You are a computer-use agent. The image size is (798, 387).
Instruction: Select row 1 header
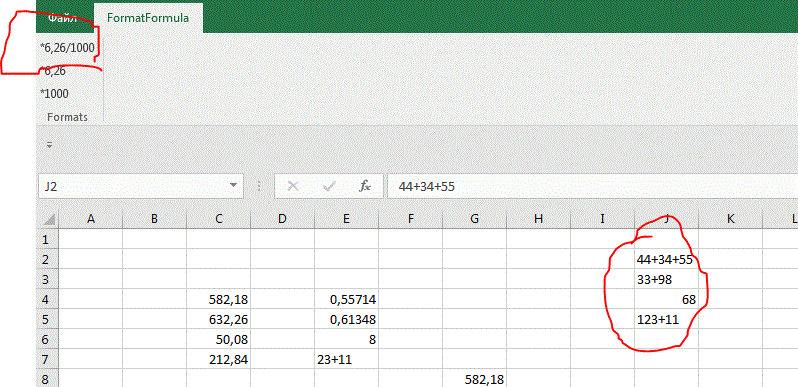(x=48, y=239)
